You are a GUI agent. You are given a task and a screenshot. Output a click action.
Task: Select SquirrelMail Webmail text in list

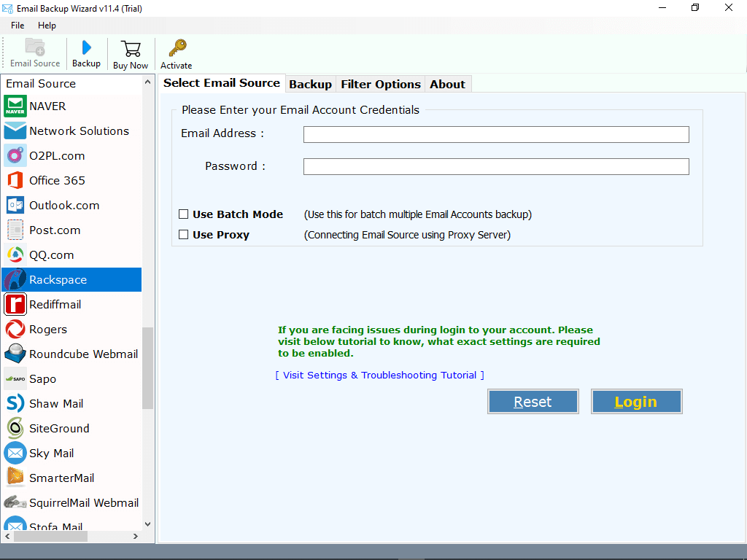tap(84, 502)
